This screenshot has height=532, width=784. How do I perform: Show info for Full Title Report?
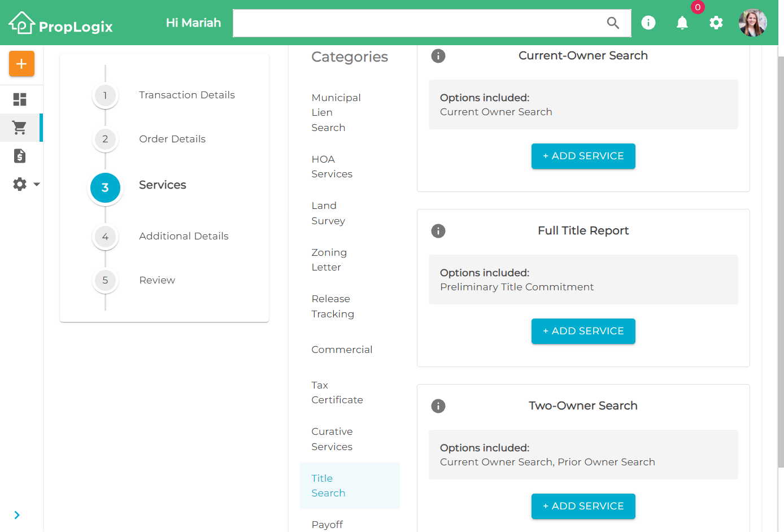[438, 231]
